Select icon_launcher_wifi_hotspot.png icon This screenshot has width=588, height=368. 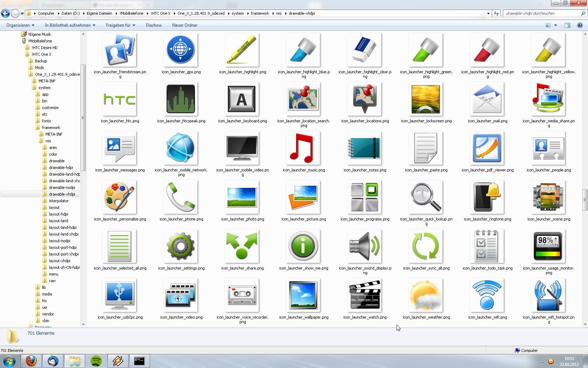click(x=548, y=295)
